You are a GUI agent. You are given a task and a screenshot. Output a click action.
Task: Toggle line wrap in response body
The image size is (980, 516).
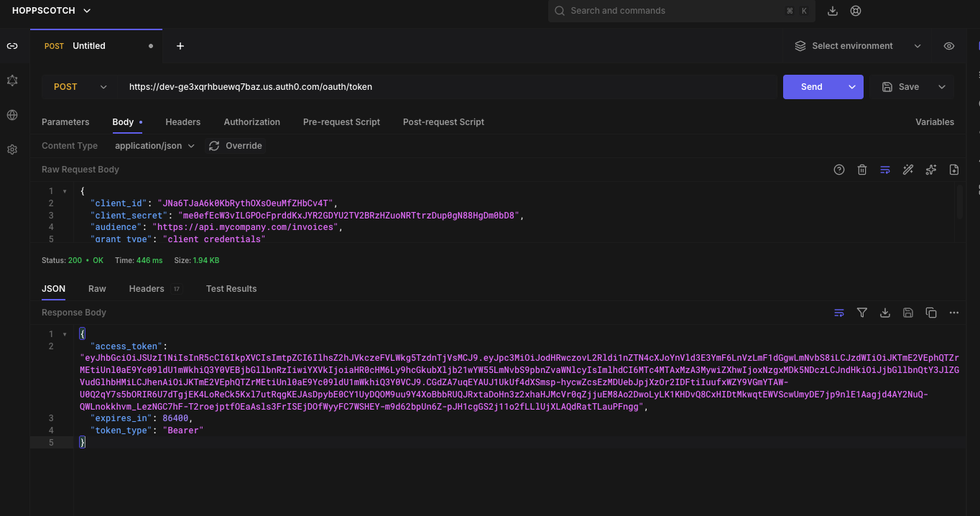pyautogui.click(x=839, y=313)
